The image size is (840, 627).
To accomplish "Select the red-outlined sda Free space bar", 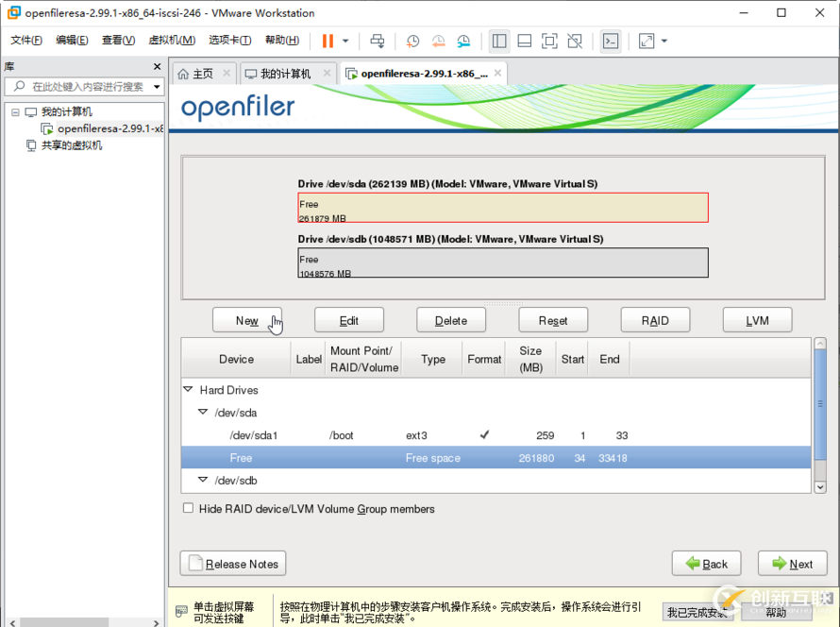I will point(502,208).
